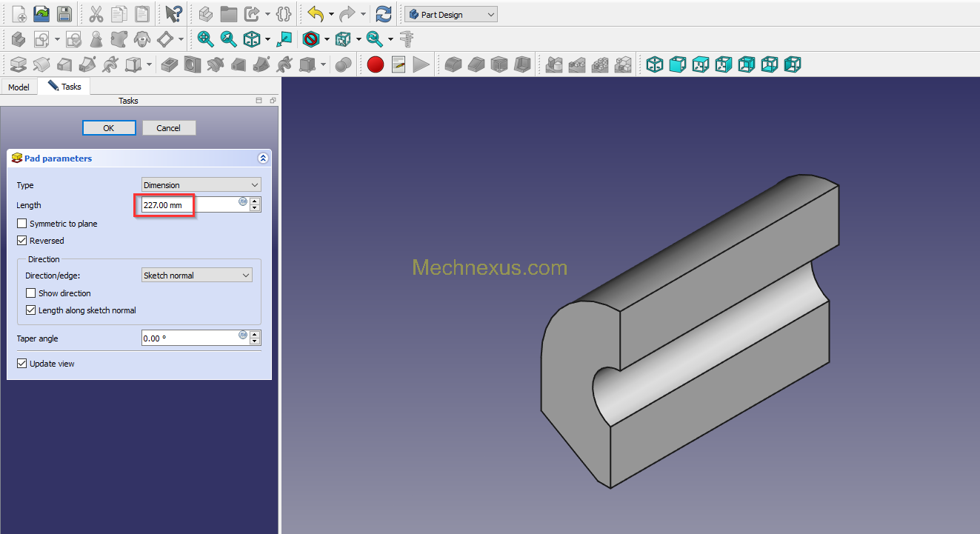
Task: Enable Show direction checkbox
Action: pos(30,293)
